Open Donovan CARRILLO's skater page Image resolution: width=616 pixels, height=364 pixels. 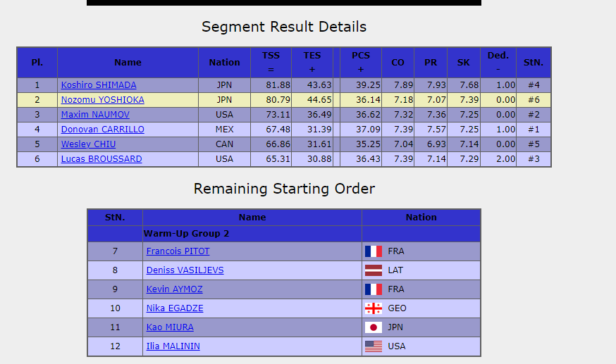tap(102, 130)
